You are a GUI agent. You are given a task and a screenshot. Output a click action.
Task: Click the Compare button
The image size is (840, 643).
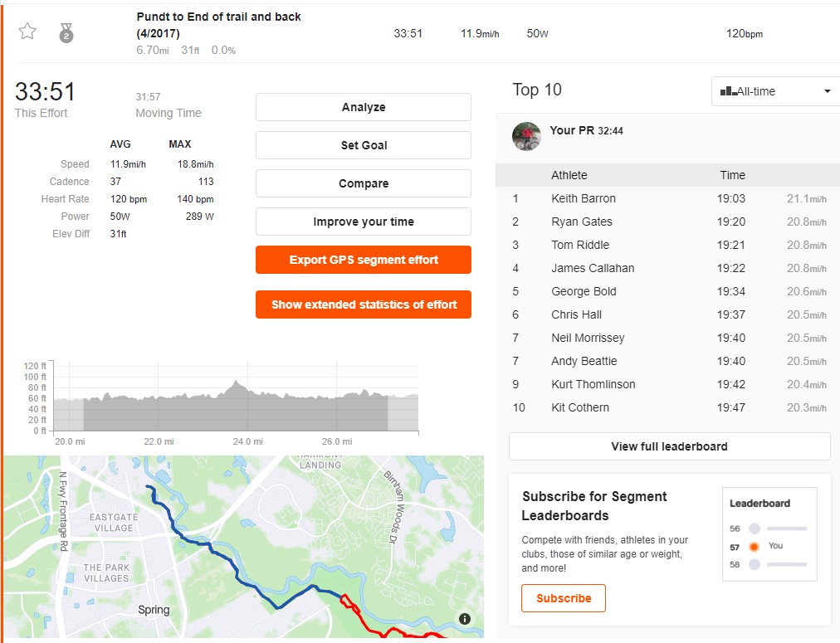point(364,183)
